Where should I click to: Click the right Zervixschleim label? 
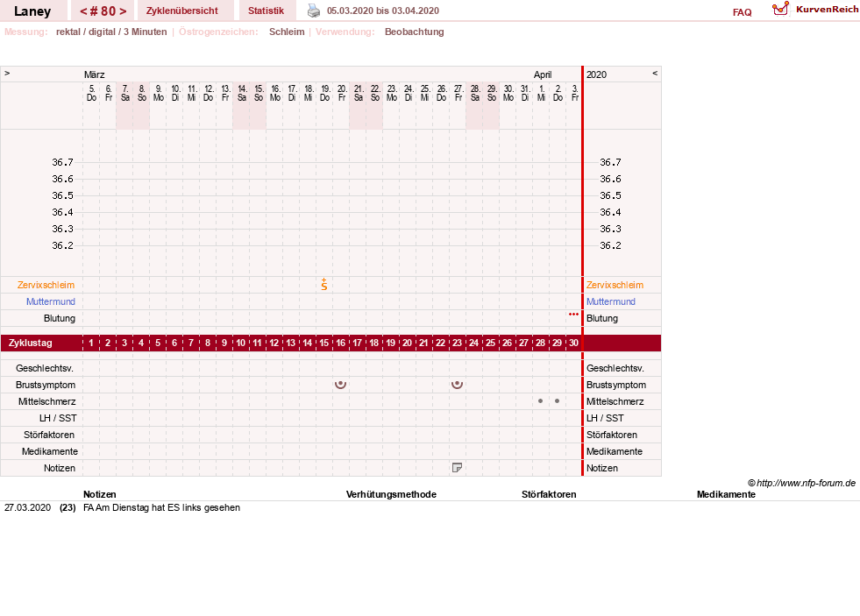point(615,285)
